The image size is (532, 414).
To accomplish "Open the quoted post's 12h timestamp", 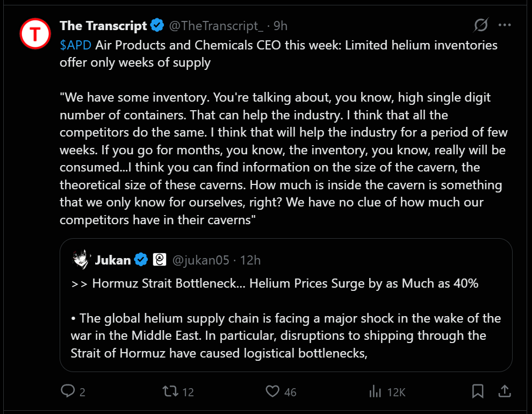I will (x=250, y=260).
